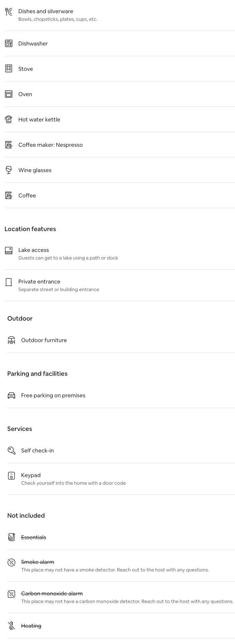The height and width of the screenshot is (644, 235).
Task: Click the crossed-out Heating icon
Action: click(x=11, y=626)
